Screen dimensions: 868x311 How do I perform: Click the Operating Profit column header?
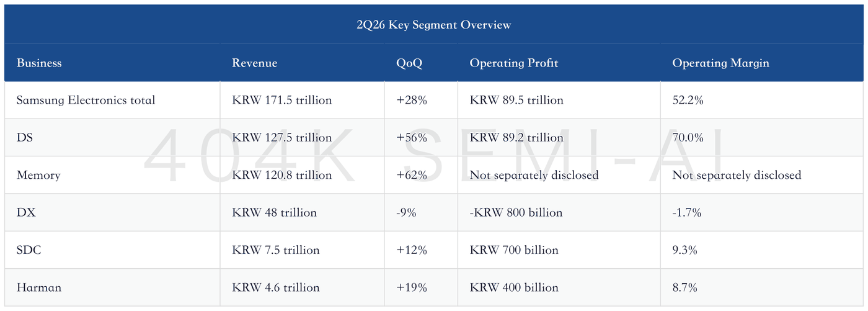pyautogui.click(x=514, y=63)
